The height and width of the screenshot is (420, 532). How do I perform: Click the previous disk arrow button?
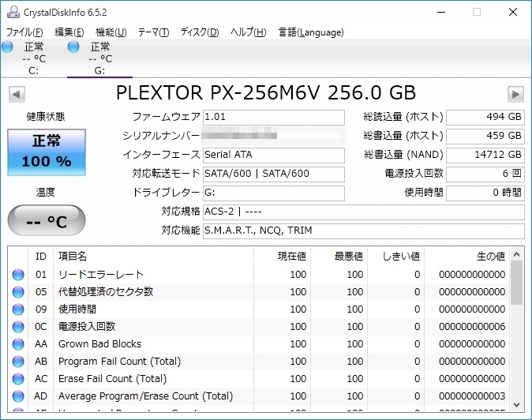(15, 95)
